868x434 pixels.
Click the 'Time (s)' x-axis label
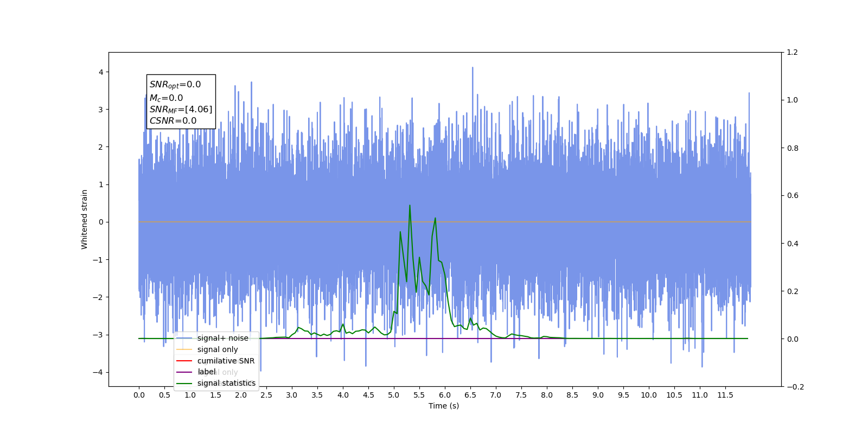[x=444, y=406]
